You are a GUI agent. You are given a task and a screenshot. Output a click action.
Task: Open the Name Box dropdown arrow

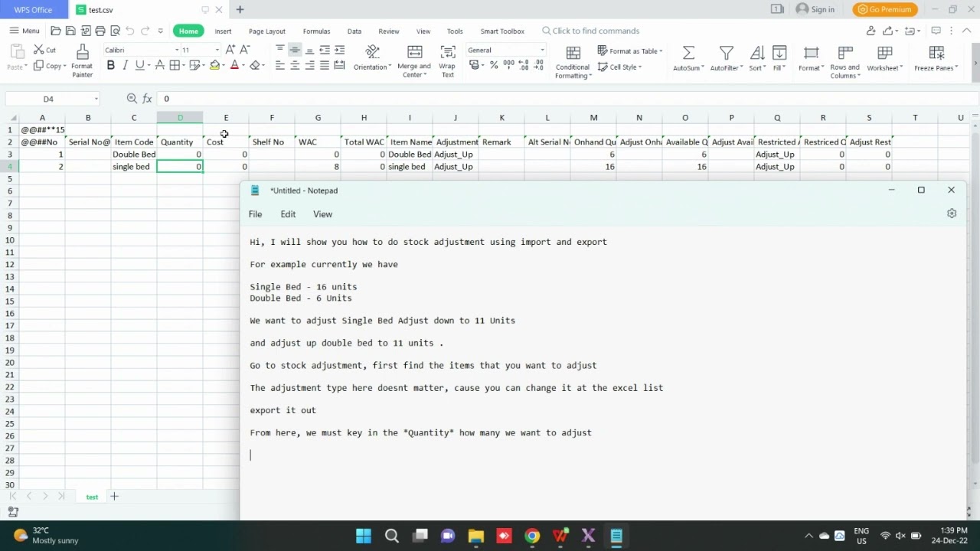96,99
